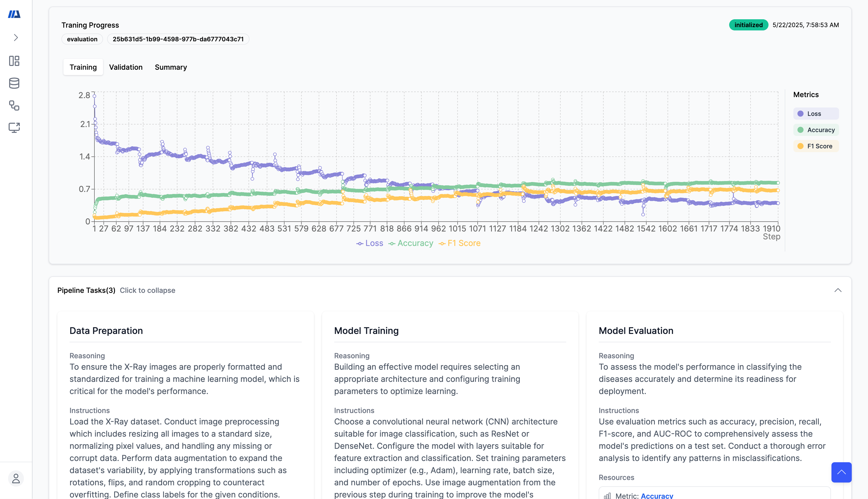Collapse Pipeline Tasks with the chevron
868x499 pixels.
coord(838,290)
